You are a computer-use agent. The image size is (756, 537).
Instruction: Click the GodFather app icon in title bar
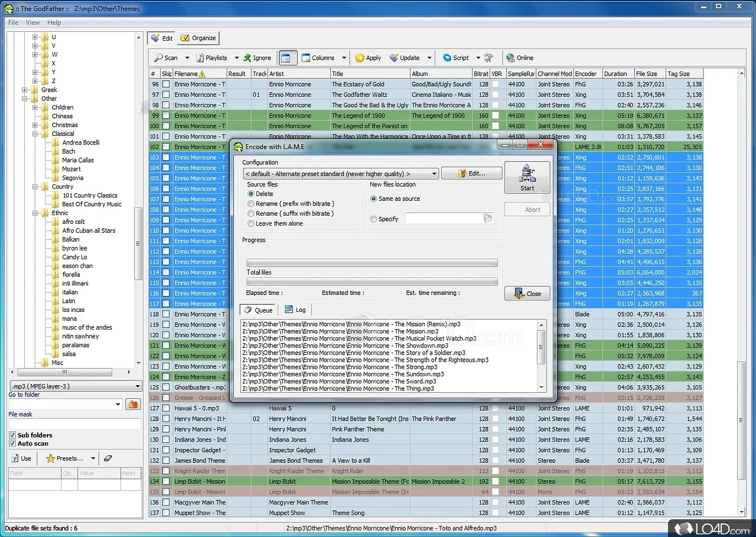[8, 8]
